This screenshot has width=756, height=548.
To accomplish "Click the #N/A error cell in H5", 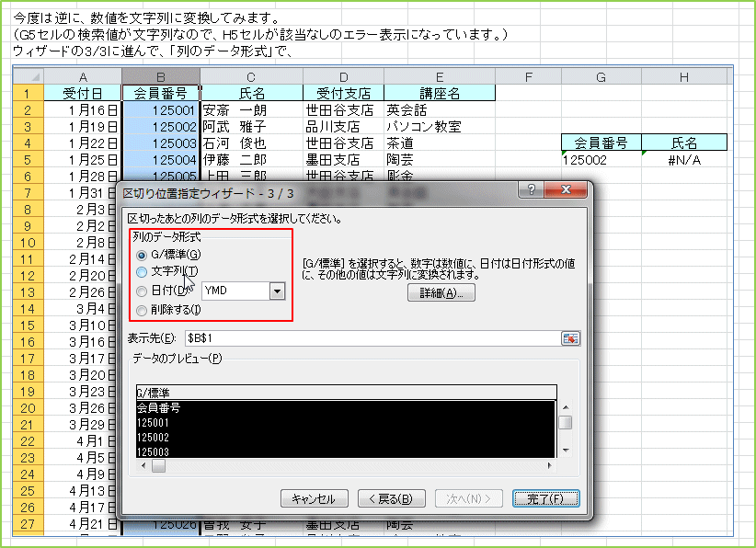I will click(684, 160).
